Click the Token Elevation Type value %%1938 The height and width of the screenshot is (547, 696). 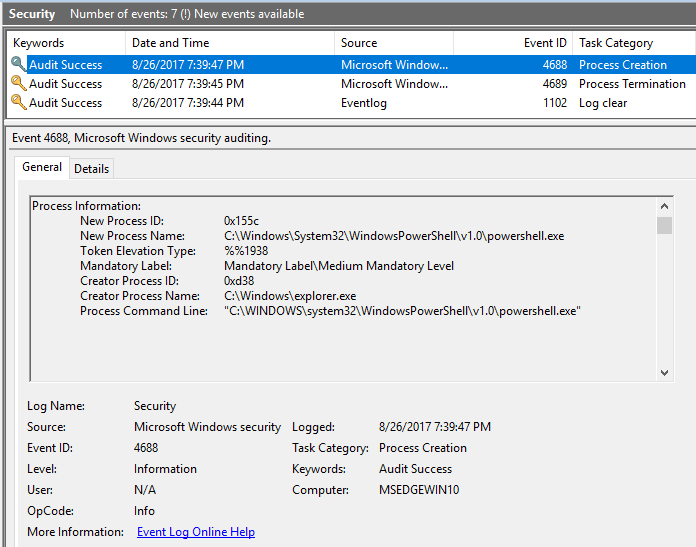pos(246,251)
